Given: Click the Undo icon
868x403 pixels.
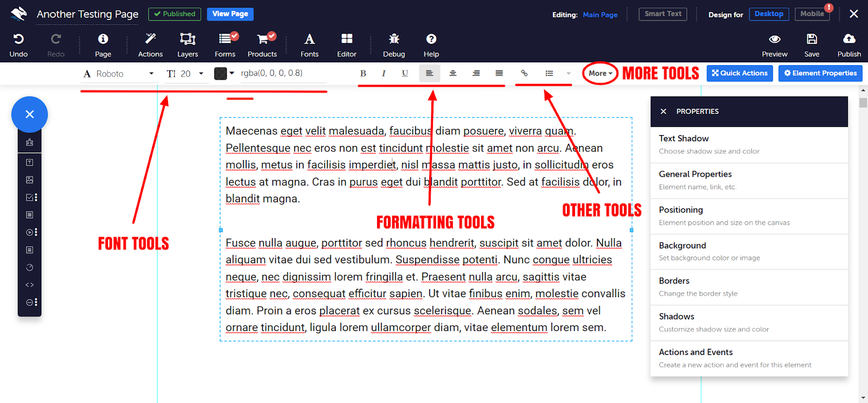Looking at the screenshot, I should point(18,39).
